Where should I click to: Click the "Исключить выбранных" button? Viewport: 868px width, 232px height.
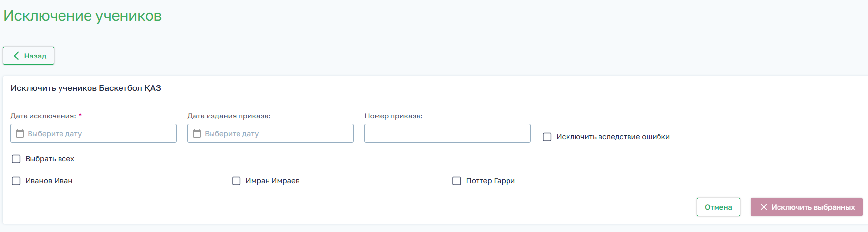[x=812, y=207]
